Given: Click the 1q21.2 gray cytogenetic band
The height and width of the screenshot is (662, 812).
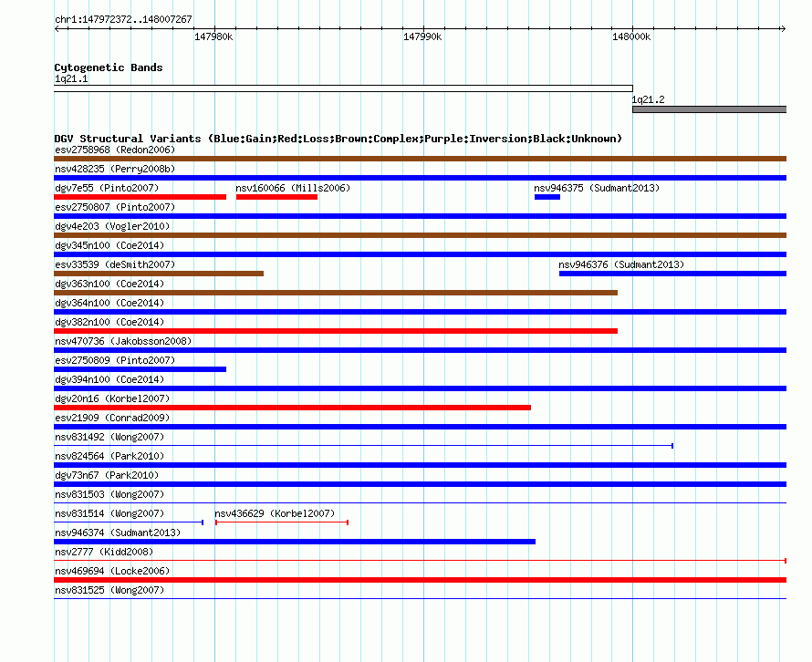Looking at the screenshot, I should coord(710,109).
